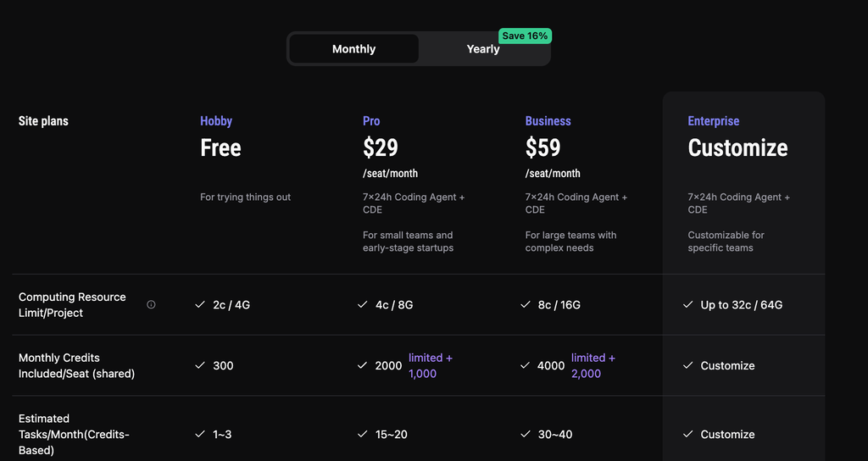Click the checkmark beside 4c / 8G
Image resolution: width=868 pixels, height=461 pixels.
(x=363, y=304)
